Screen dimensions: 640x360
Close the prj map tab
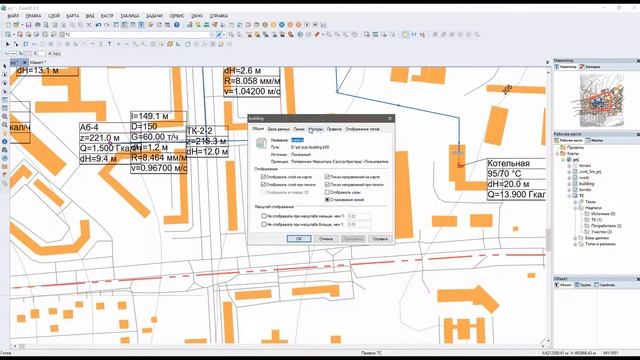point(24,62)
